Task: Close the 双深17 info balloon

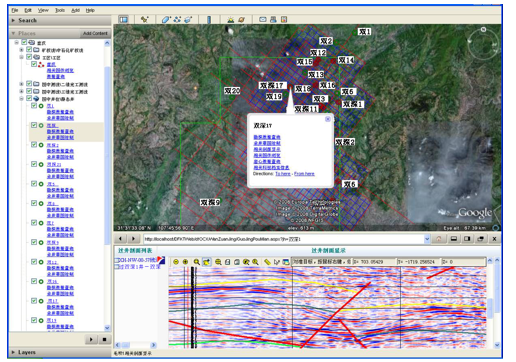Action: [328, 119]
